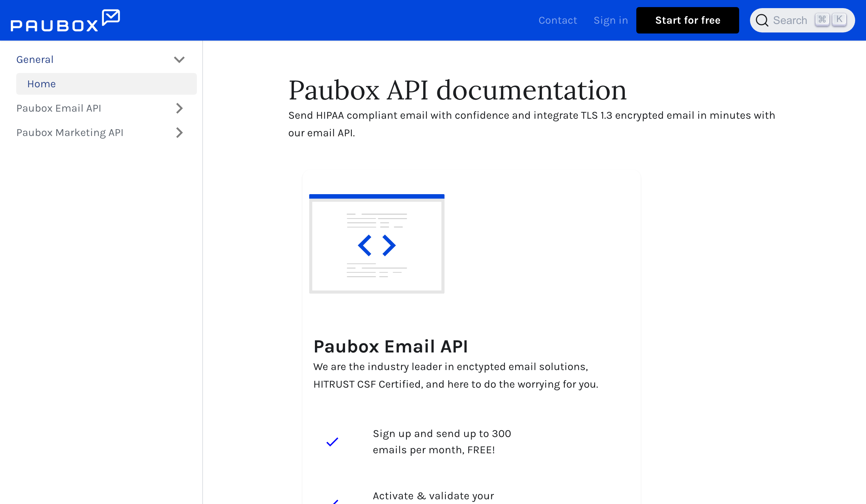Click the Paubox API documentation title
The width and height of the screenshot is (866, 504).
point(457,90)
